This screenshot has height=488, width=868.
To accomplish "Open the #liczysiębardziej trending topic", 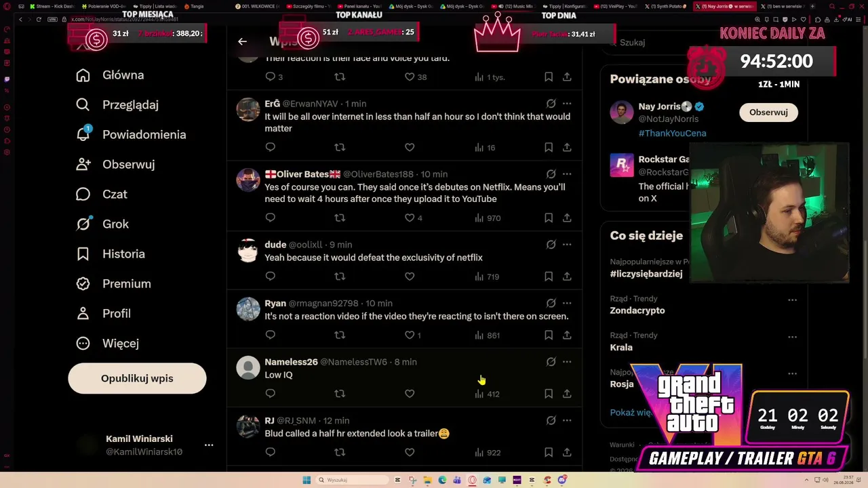I will (646, 274).
